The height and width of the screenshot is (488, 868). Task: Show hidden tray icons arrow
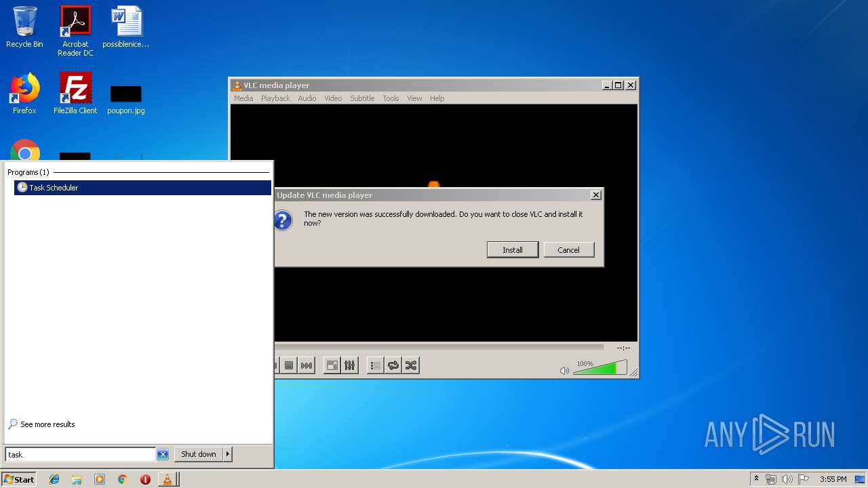[x=756, y=479]
